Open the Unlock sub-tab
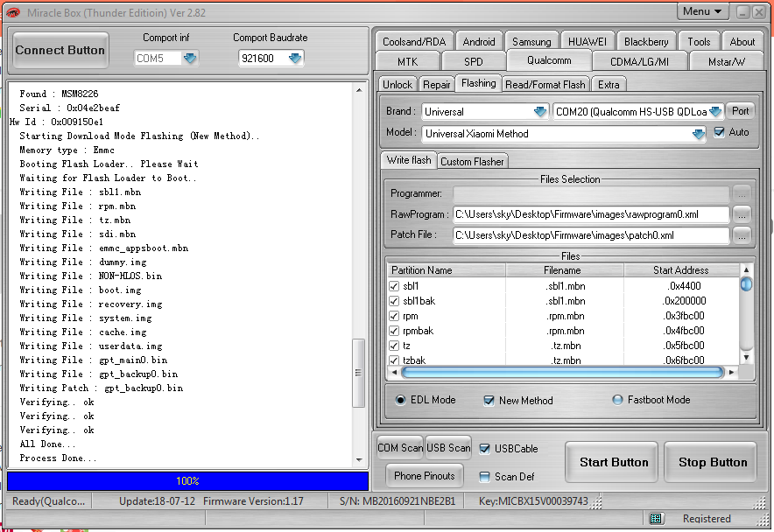 398,84
